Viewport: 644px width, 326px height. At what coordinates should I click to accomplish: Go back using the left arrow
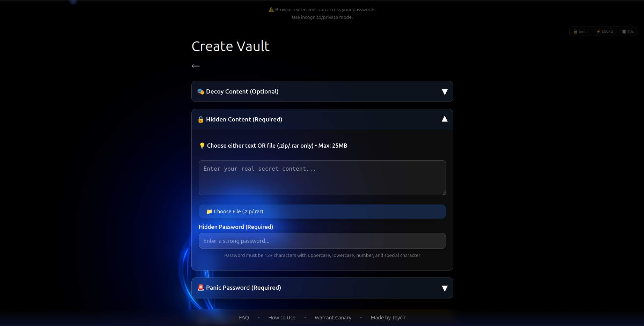pos(196,66)
